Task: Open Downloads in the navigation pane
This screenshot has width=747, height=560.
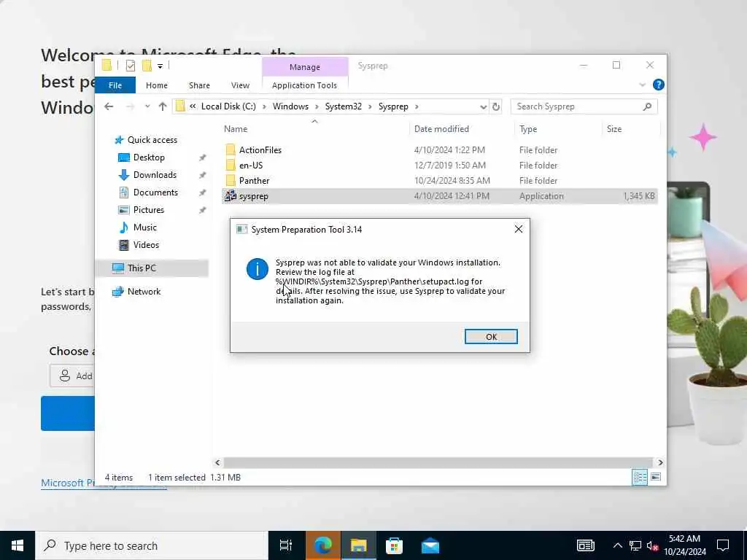Action: point(155,175)
